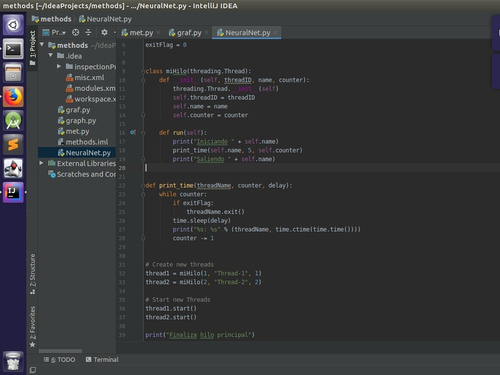
Task: Select misc.xml in project tree
Action: (85, 77)
